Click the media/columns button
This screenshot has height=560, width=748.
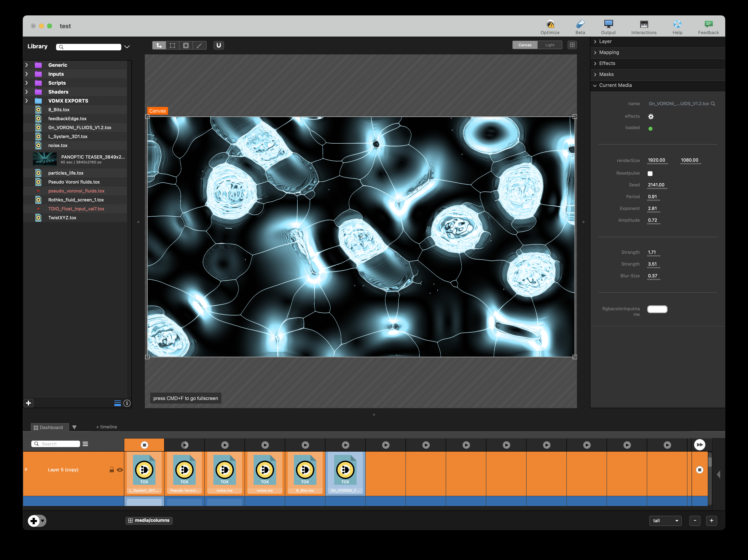(149, 520)
